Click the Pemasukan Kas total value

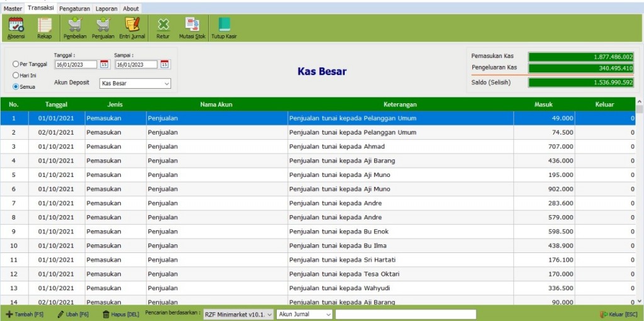pyautogui.click(x=581, y=57)
